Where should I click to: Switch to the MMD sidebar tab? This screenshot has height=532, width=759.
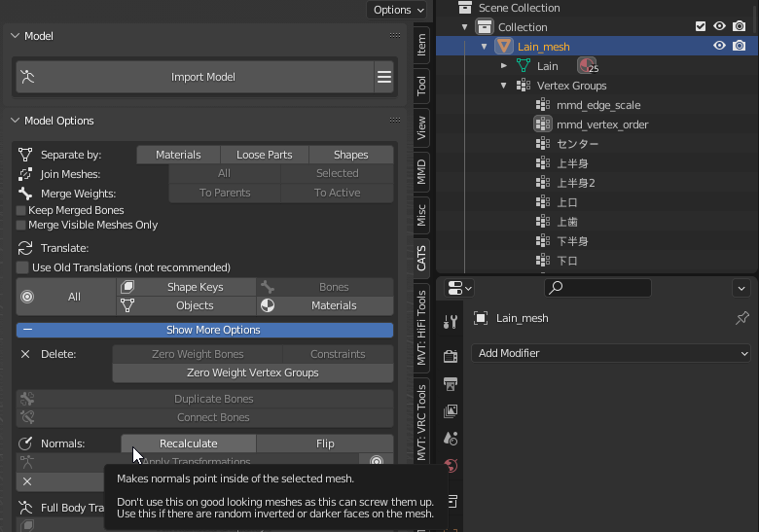(421, 173)
